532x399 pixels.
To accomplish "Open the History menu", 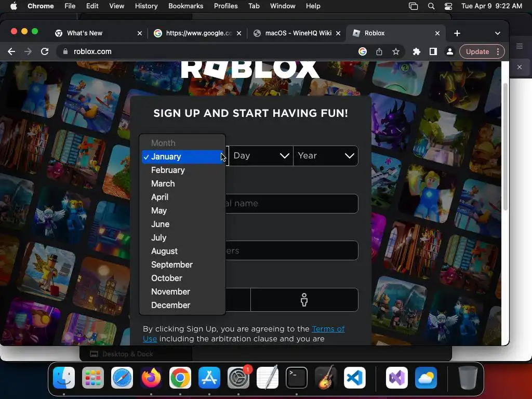I will [146, 6].
